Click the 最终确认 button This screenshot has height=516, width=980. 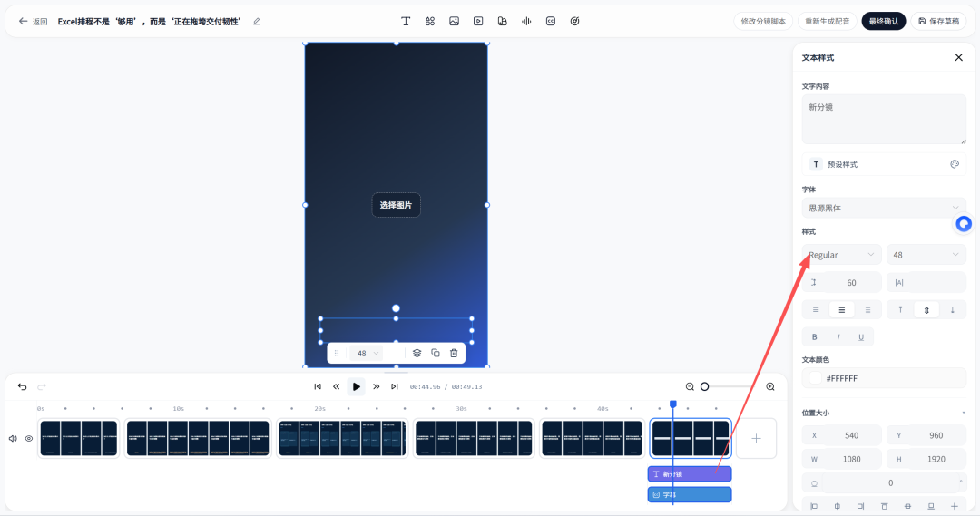(883, 21)
